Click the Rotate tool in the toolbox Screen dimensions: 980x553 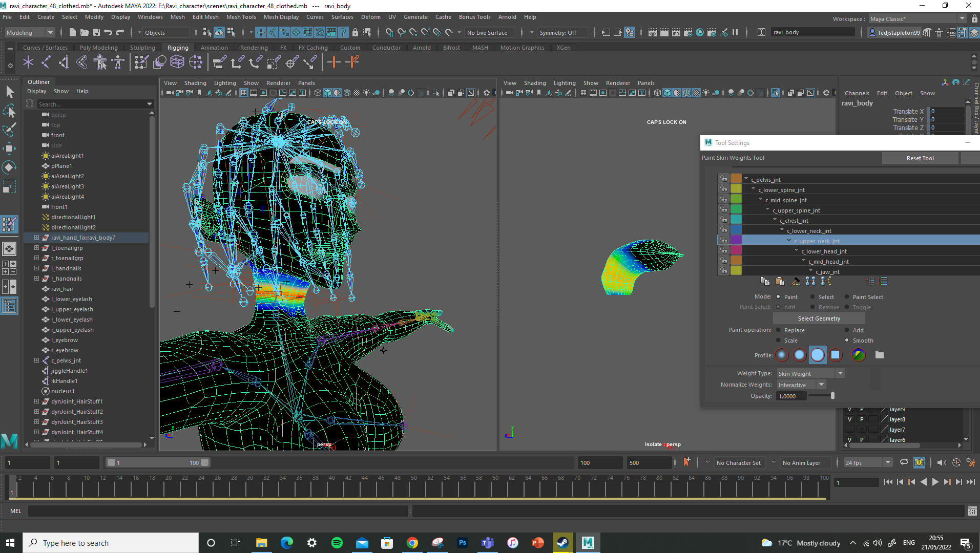(x=9, y=167)
